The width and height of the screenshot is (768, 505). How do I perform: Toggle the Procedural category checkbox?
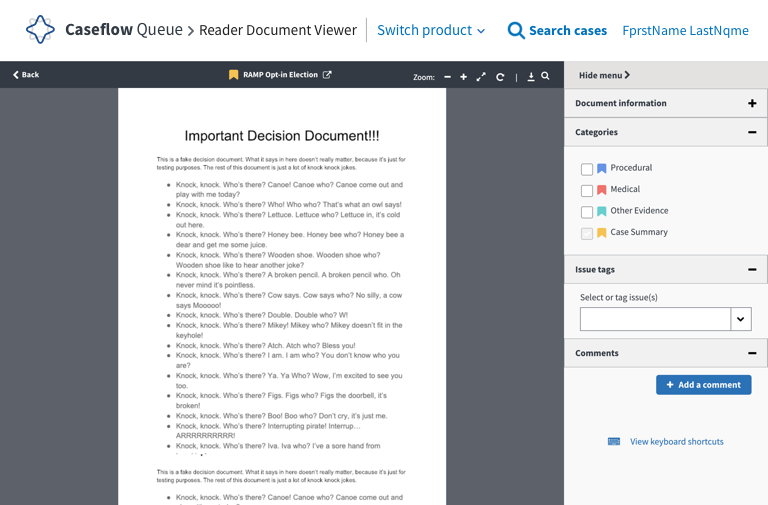click(587, 169)
